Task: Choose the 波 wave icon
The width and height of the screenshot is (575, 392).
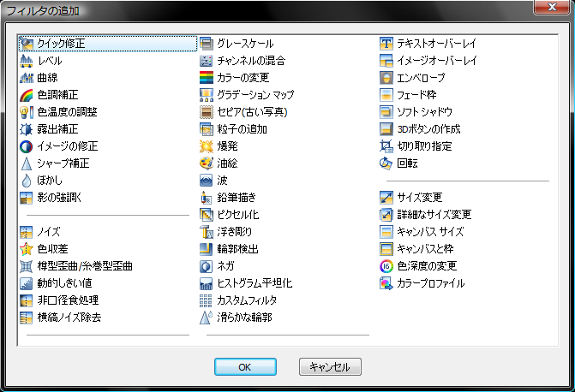Action: click(206, 181)
